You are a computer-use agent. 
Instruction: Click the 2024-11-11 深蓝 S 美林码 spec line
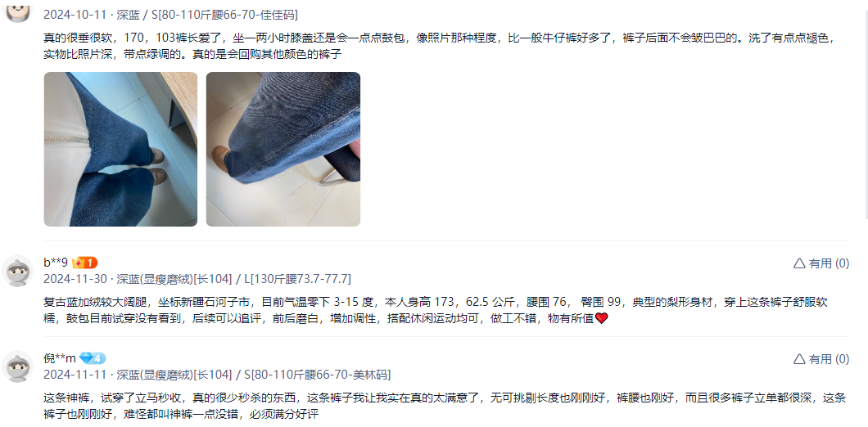(x=217, y=375)
